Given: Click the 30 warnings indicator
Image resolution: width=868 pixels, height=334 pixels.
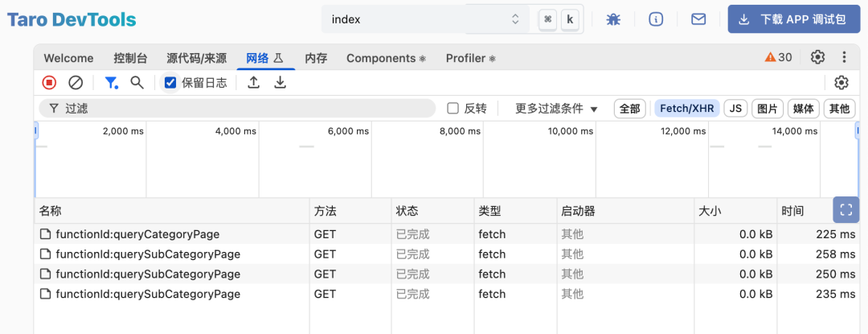Looking at the screenshot, I should [x=778, y=57].
